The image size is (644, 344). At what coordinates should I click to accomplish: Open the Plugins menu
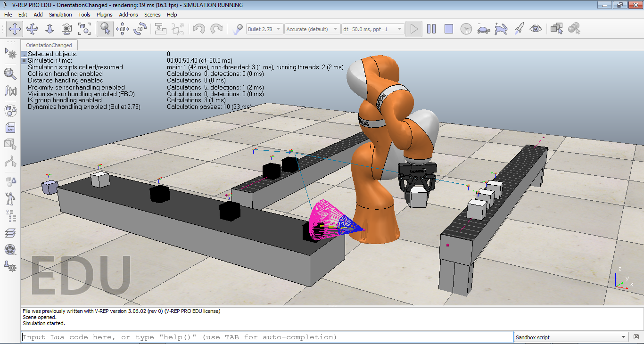click(105, 15)
